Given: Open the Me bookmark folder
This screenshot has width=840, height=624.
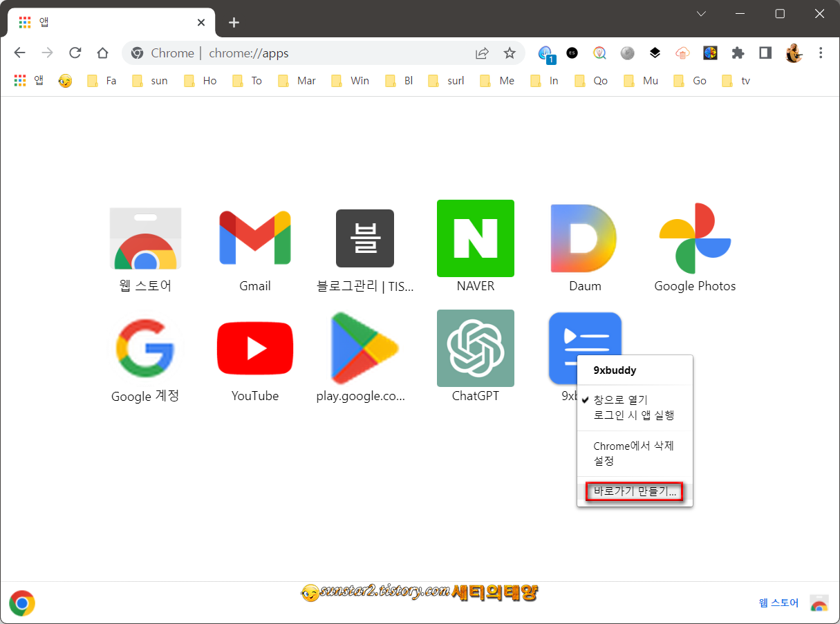Looking at the screenshot, I should pos(498,81).
